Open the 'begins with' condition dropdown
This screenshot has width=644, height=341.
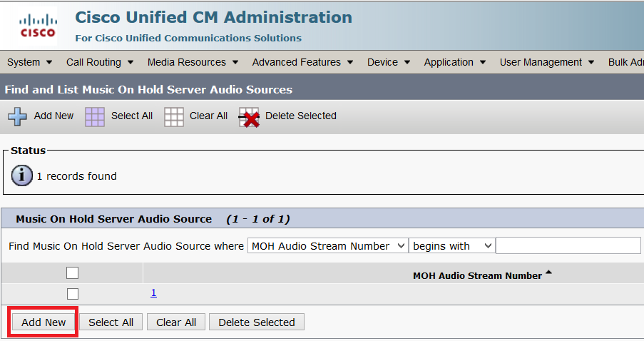[x=451, y=245]
